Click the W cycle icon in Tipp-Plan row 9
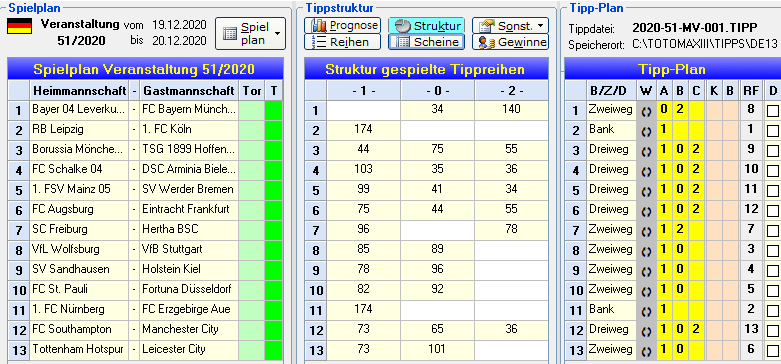 coord(647,271)
